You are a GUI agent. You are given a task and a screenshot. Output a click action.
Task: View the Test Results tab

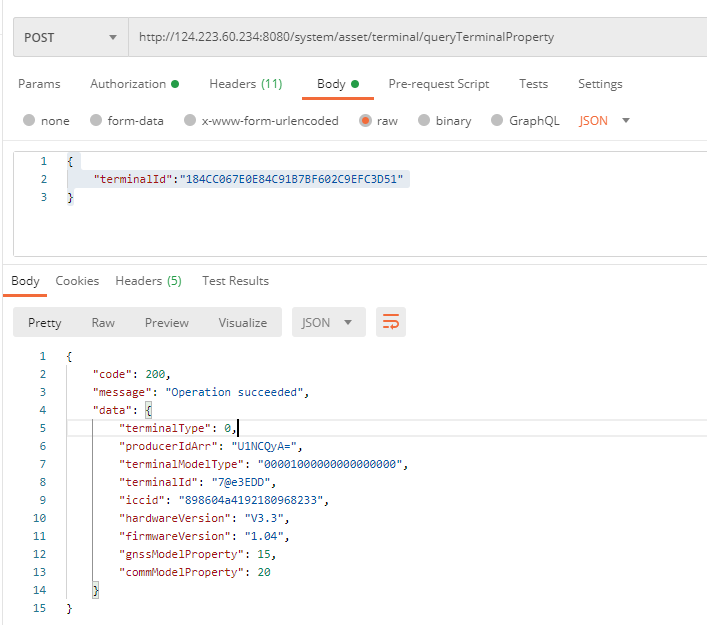(235, 281)
